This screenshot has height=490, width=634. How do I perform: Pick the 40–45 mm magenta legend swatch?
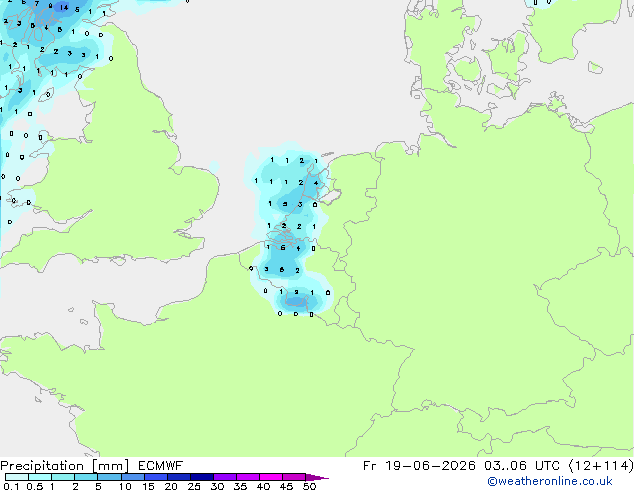271,477
